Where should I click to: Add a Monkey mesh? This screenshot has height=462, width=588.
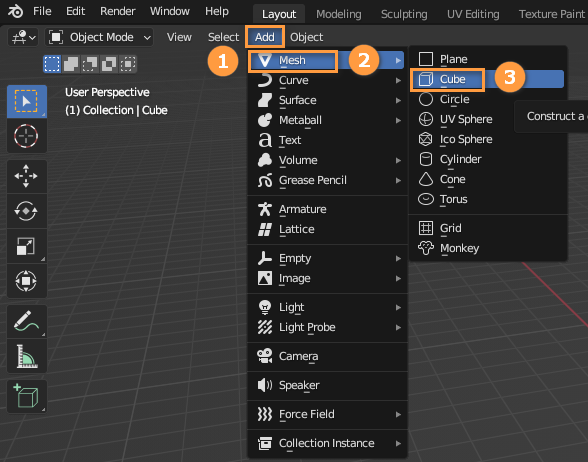pos(488,248)
